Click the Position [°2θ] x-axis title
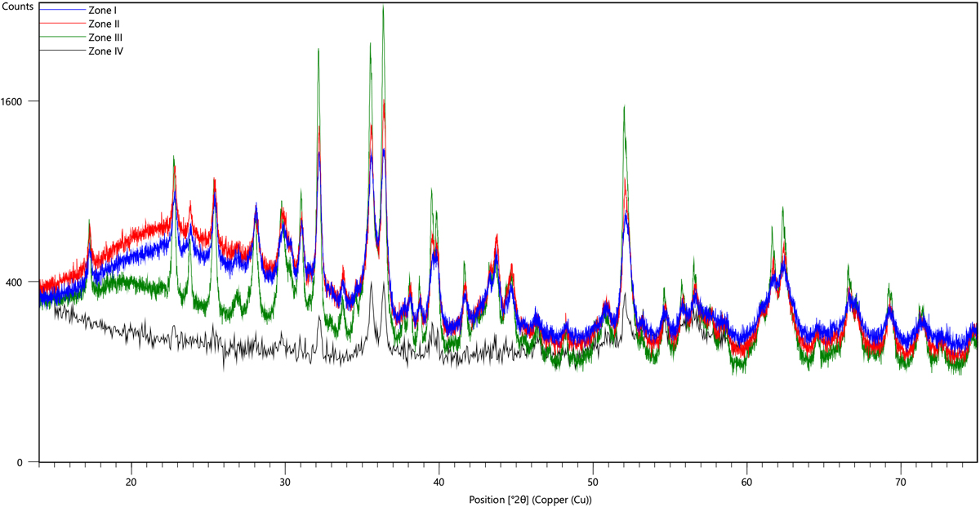Image resolution: width=980 pixels, height=507 pixels. click(x=530, y=499)
